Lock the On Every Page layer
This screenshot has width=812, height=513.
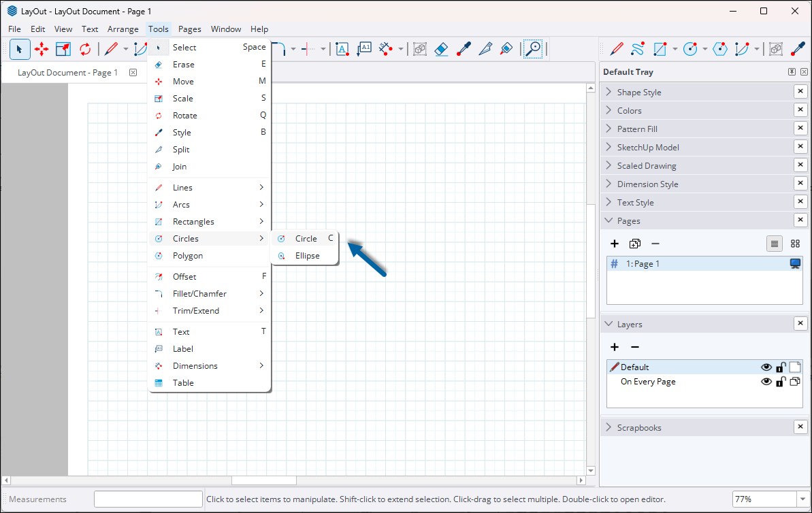781,382
